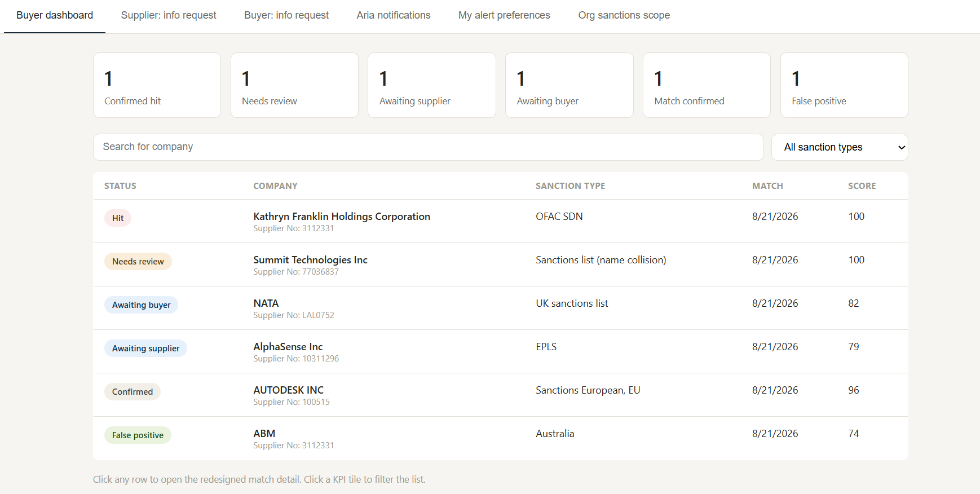Filter by the Needs review KPI tile
This screenshot has height=494, width=980.
point(294,85)
